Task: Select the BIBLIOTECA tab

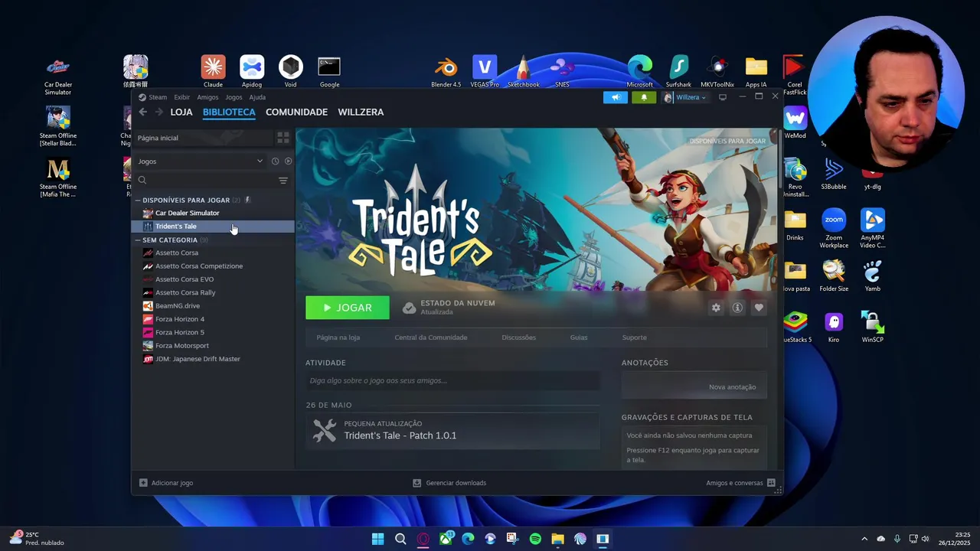Action: [229, 112]
